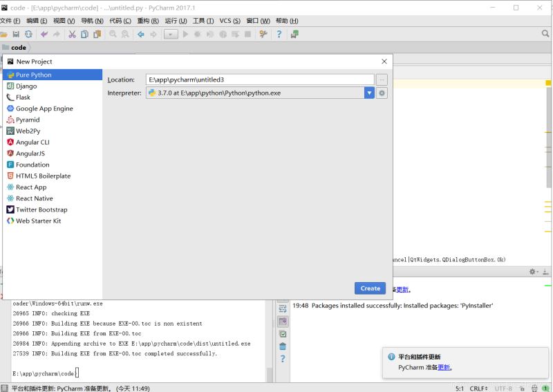The image size is (553, 392).
Task: Select React App project type
Action: click(53, 187)
